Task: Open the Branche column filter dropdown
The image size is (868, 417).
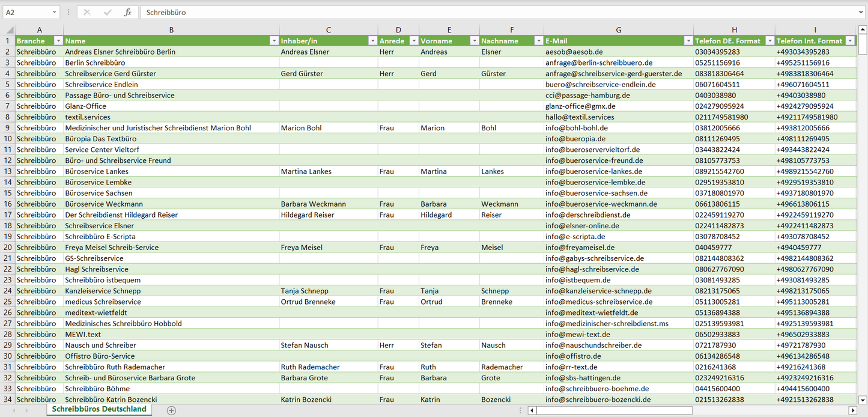Action: pyautogui.click(x=58, y=41)
